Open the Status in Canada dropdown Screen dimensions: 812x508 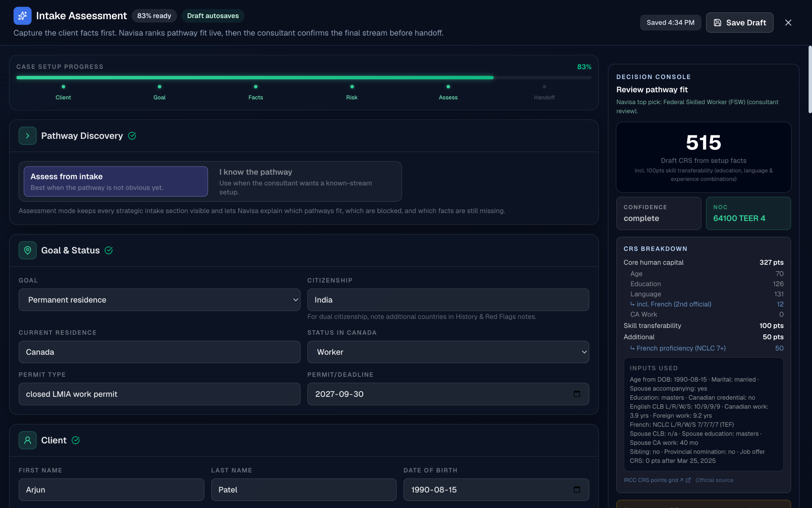(x=448, y=352)
